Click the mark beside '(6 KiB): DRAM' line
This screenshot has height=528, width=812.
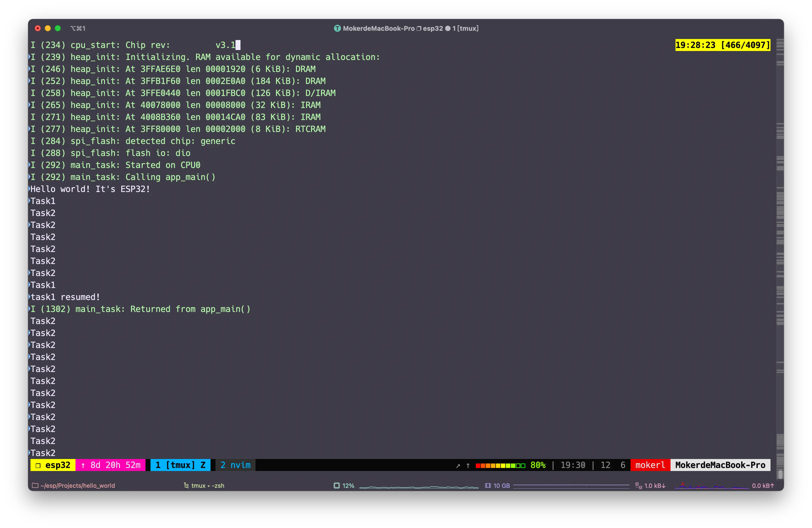[x=29, y=69]
